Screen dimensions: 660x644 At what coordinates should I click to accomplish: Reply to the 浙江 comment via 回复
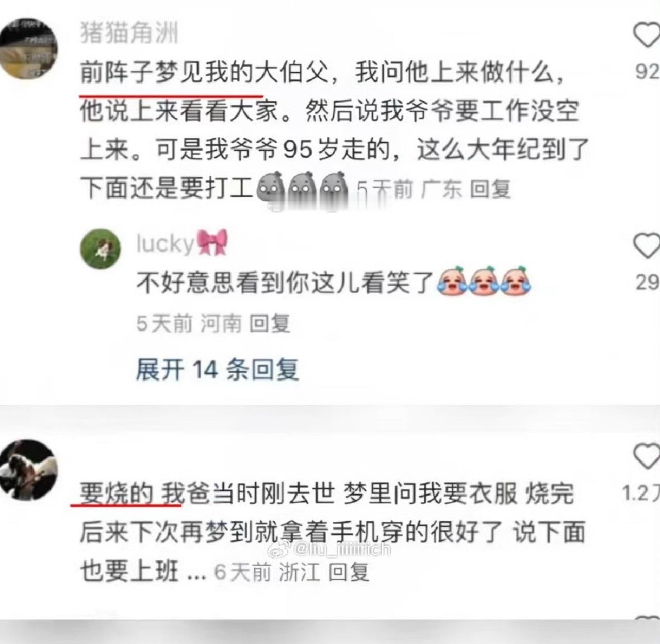point(349,572)
